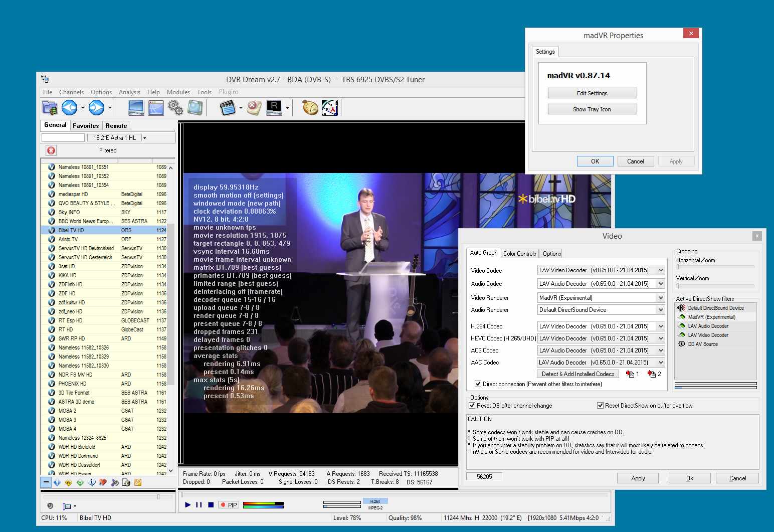This screenshot has height=532, width=774.
Task: Toggle the music notes radio filter icon
Action: tap(115, 482)
